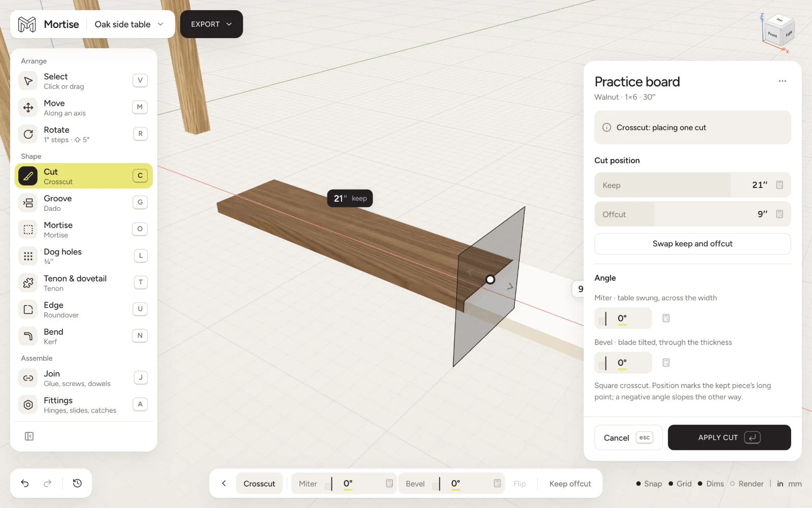Open the Tenon & dovetail tool icon
812x508 pixels.
[x=28, y=283]
